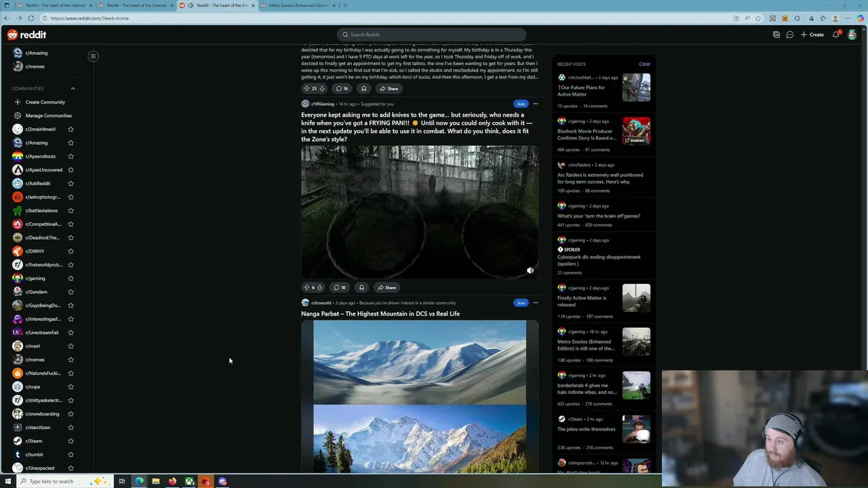Click Windows taskbar search box
The image size is (868, 488).
click(x=64, y=481)
